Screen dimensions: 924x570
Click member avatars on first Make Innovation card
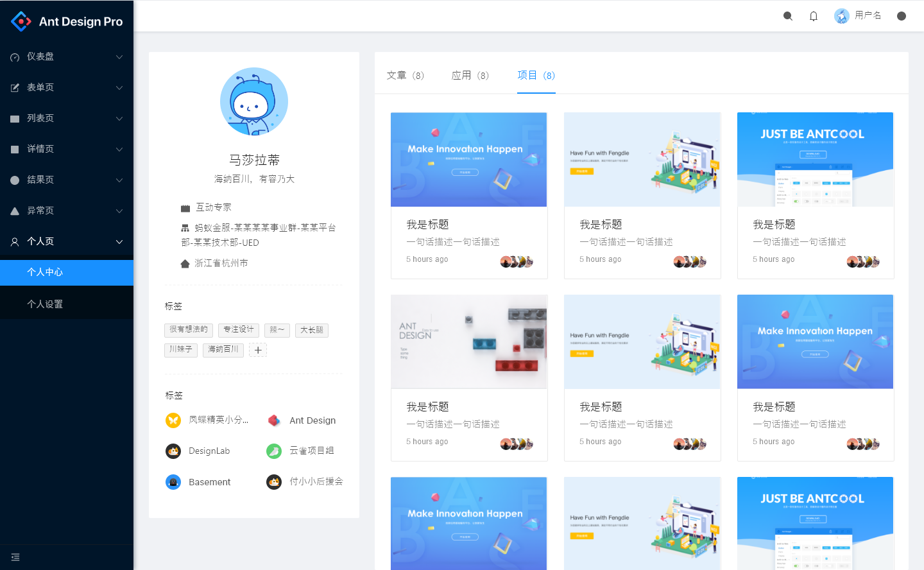[x=517, y=261]
